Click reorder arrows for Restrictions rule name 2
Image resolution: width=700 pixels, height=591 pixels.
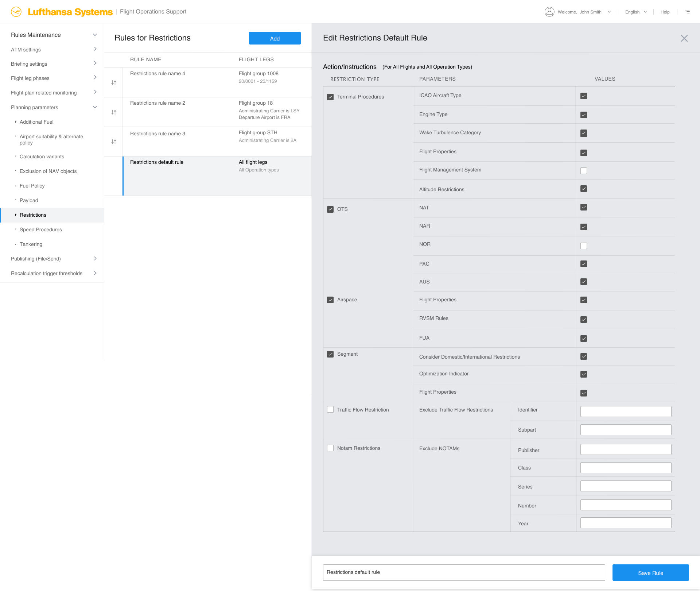114,112
